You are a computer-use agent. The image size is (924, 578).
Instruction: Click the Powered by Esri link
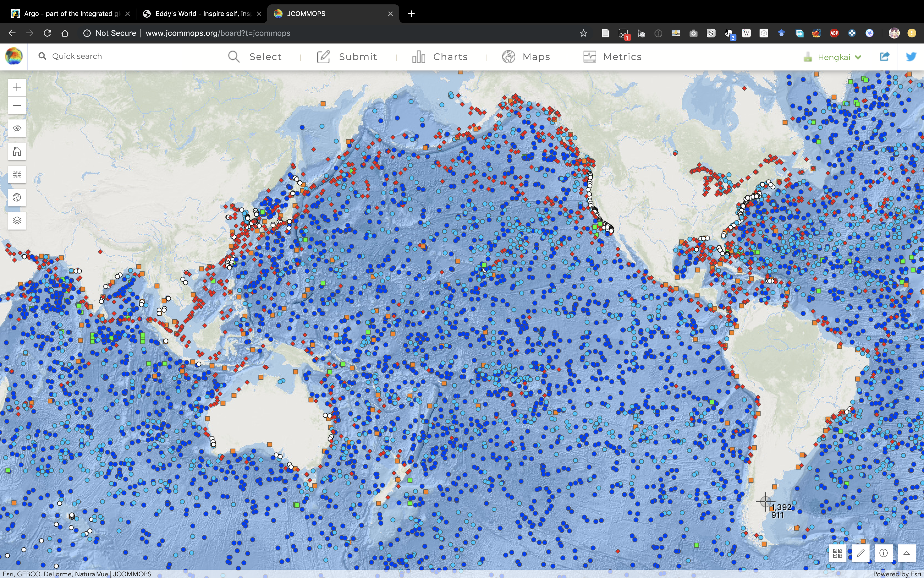(x=897, y=574)
